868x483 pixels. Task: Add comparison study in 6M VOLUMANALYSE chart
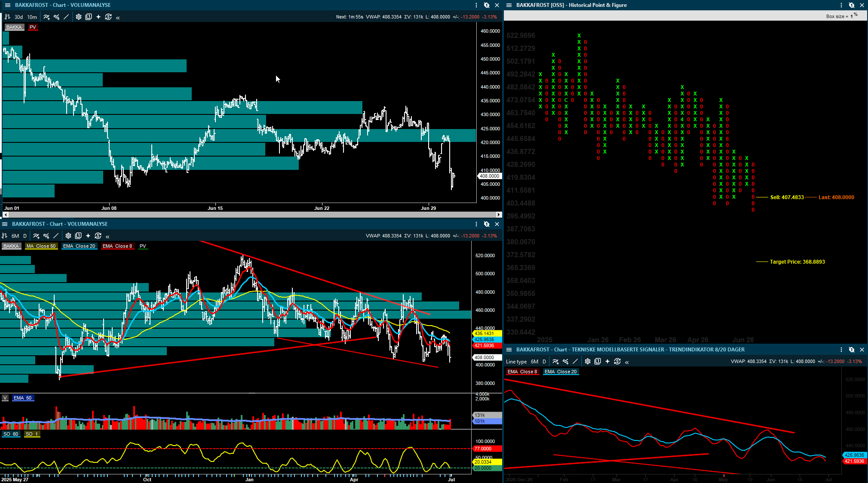click(x=46, y=236)
